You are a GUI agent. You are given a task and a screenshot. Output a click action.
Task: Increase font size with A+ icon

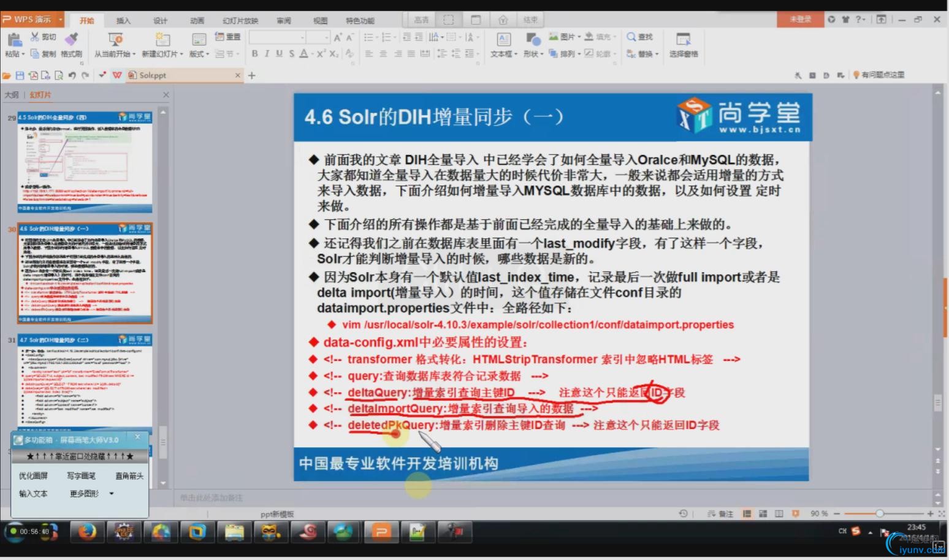338,37
